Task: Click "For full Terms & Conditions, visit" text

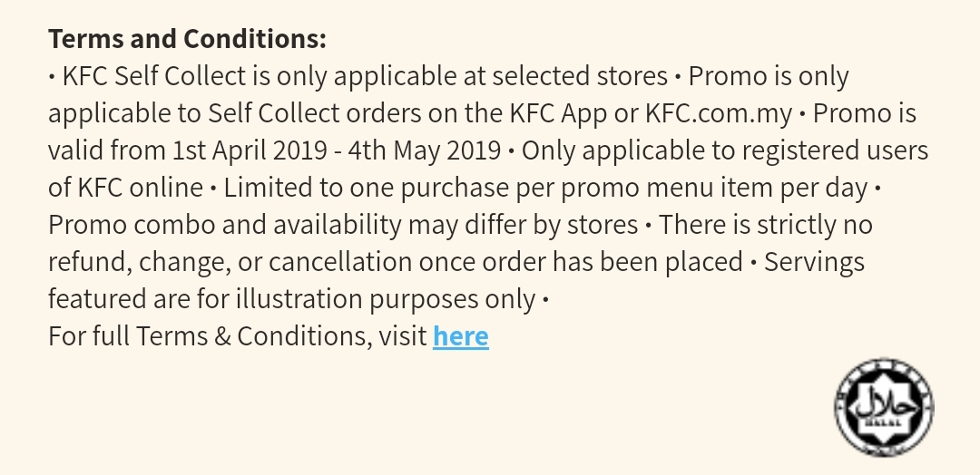Action: point(237,336)
